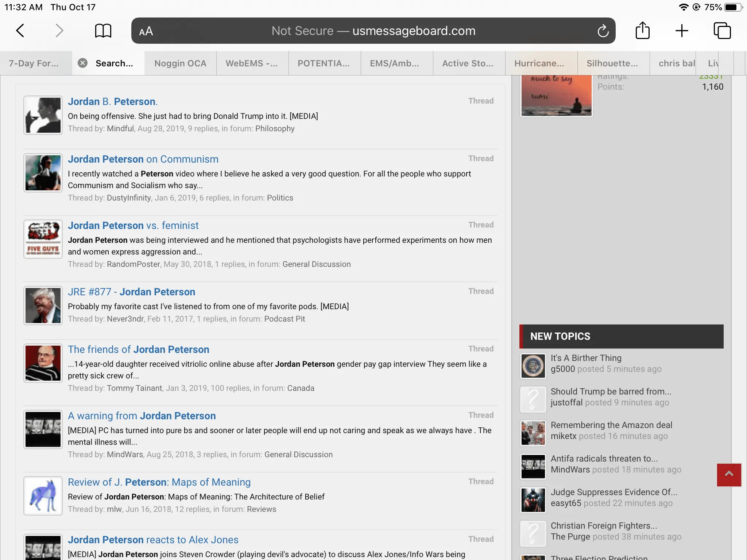Reload the page with the refresh icon

click(x=603, y=31)
